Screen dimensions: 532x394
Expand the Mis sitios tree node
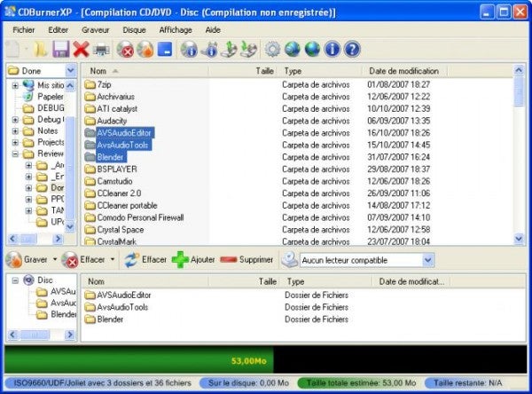click(15, 85)
